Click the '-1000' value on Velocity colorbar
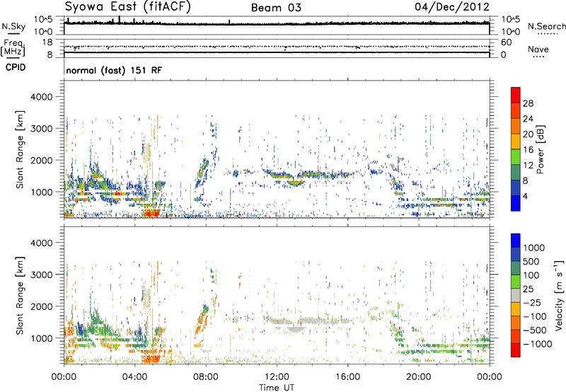 point(537,344)
